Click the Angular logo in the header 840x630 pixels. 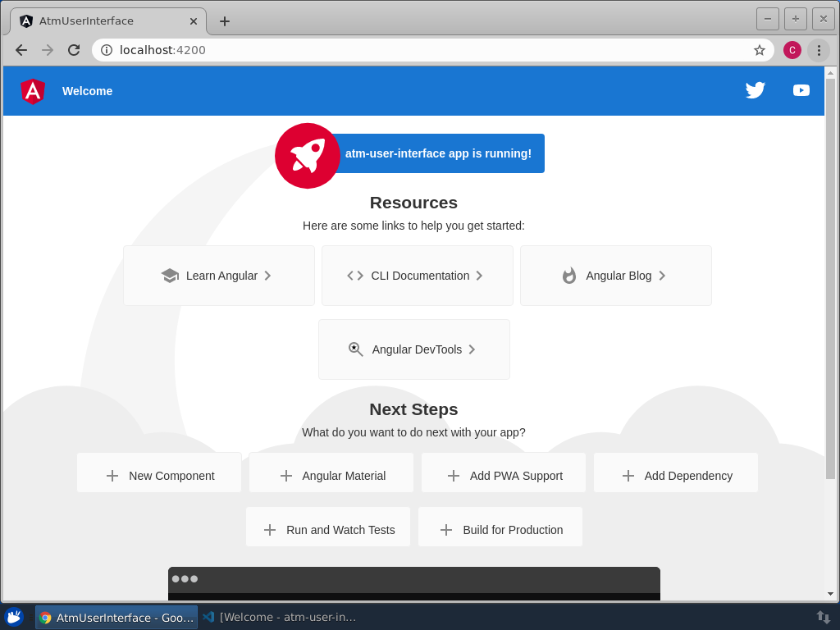pos(33,91)
